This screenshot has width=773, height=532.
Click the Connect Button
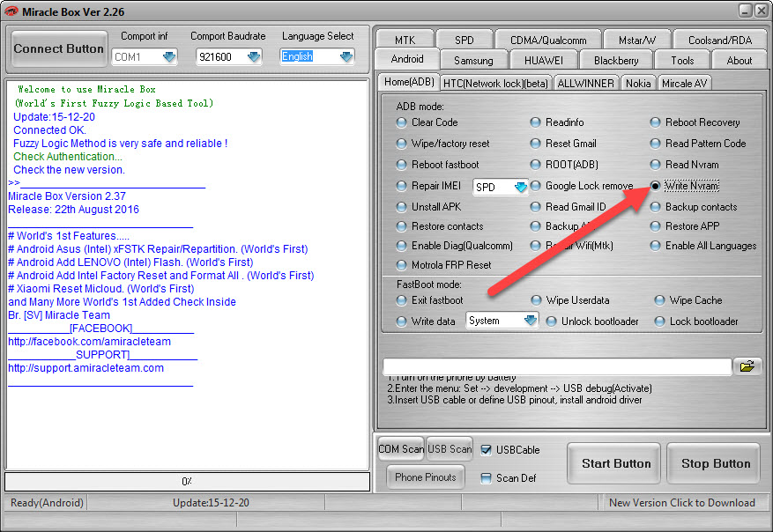pyautogui.click(x=59, y=48)
